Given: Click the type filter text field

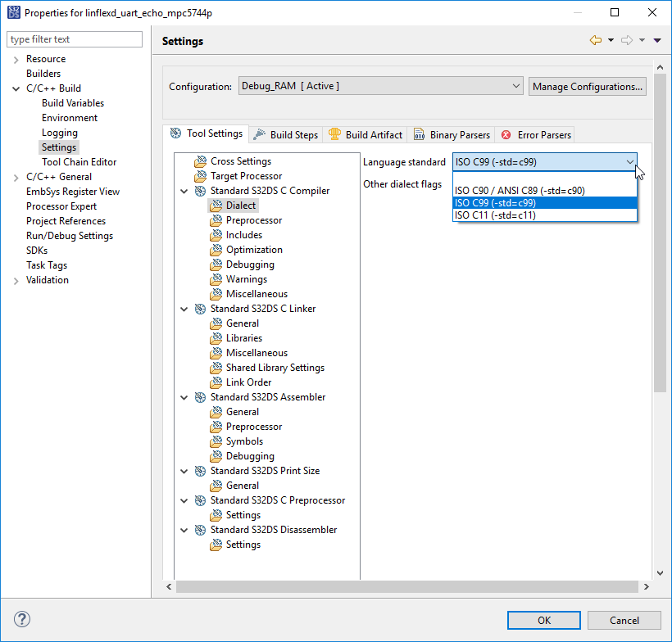Looking at the screenshot, I should click(75, 39).
